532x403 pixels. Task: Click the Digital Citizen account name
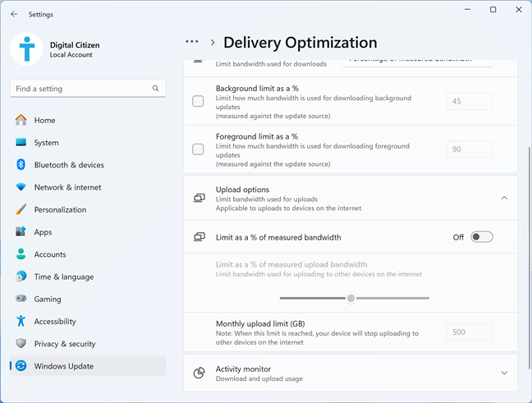[x=75, y=45]
